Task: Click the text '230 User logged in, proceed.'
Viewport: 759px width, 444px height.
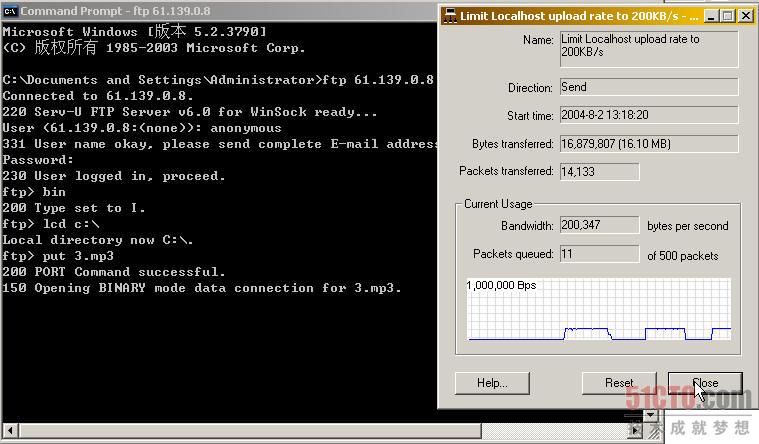Action: [114, 176]
